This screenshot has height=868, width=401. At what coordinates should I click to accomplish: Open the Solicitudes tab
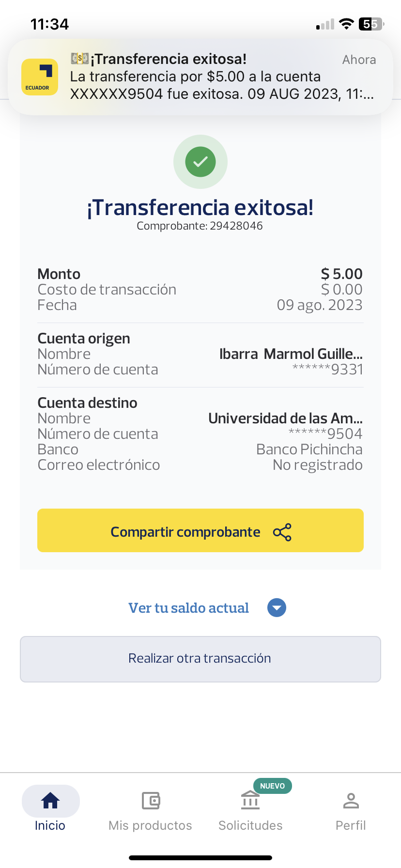[250, 825]
